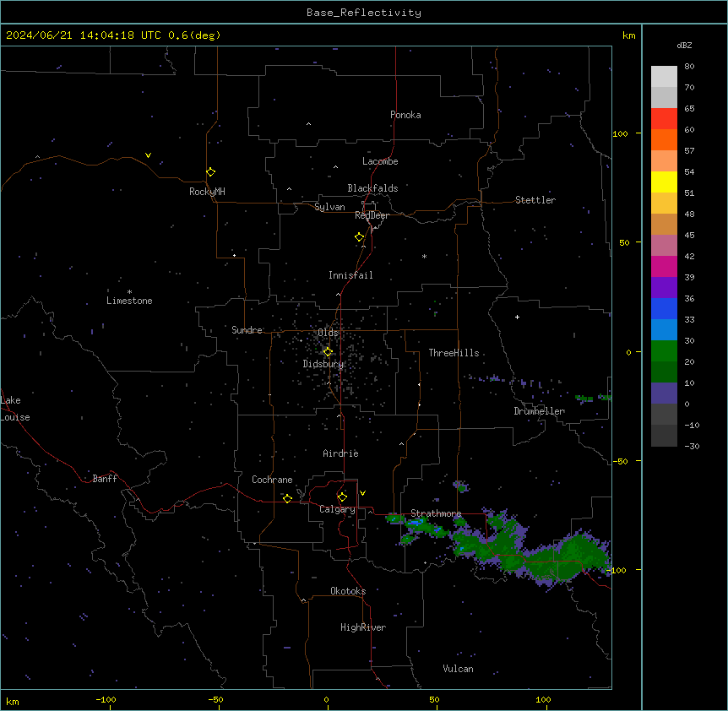728x711 pixels.
Task: Click the Strathmore label
Action: coord(436,513)
